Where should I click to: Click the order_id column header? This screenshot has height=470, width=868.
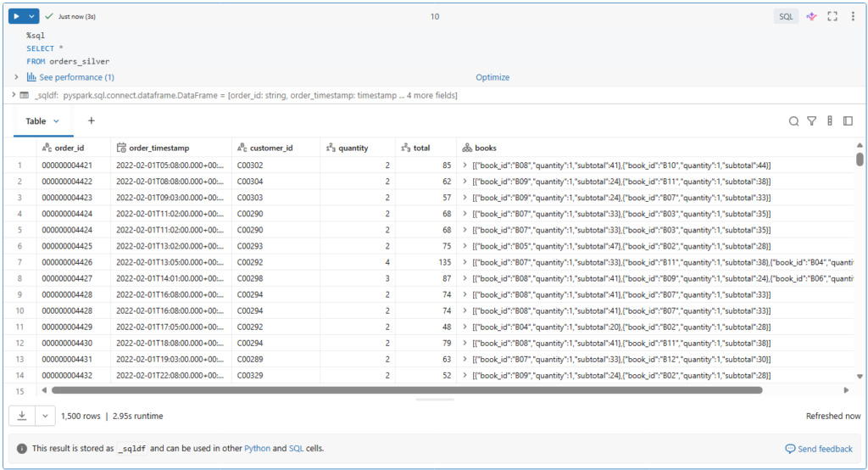[x=70, y=148]
